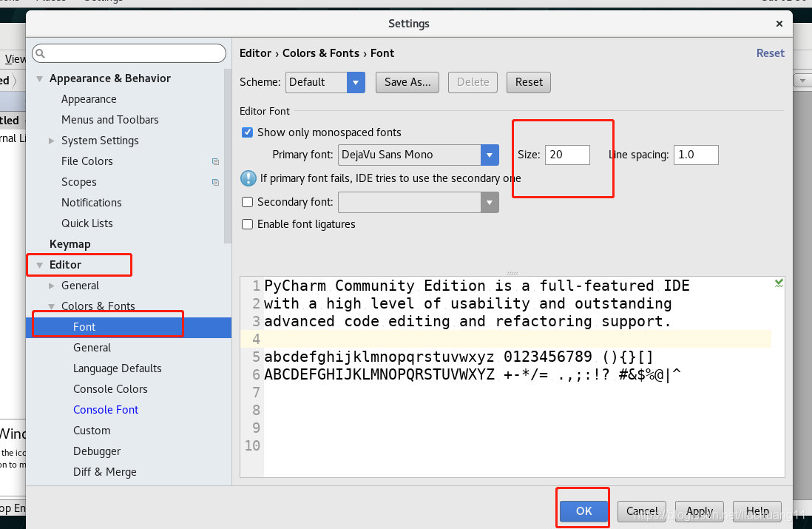Click the font Size input field
Image resolution: width=812 pixels, height=529 pixels.
tap(567, 155)
